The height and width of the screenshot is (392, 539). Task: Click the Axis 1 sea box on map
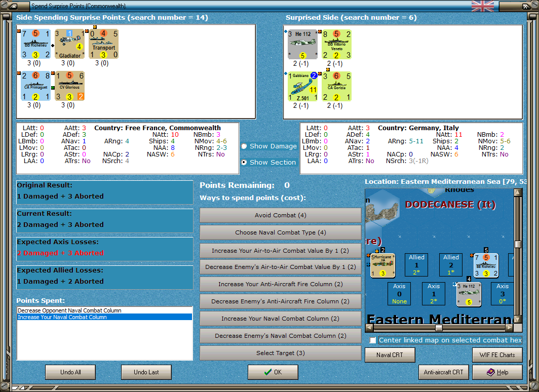(x=434, y=294)
